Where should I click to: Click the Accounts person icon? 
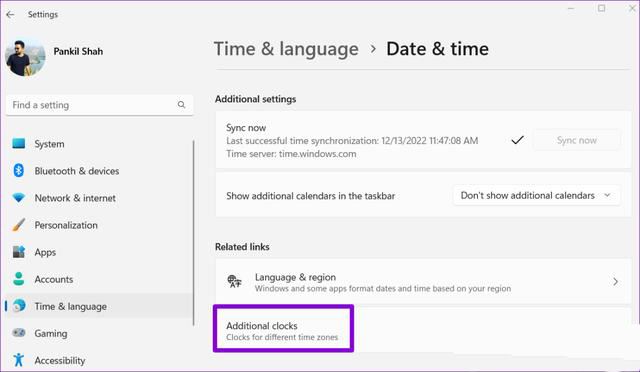[19, 279]
